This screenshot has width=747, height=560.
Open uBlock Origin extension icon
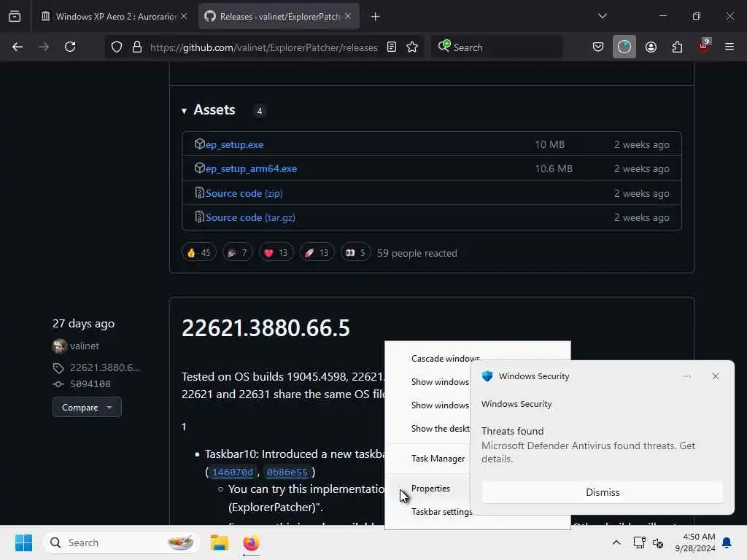[704, 46]
